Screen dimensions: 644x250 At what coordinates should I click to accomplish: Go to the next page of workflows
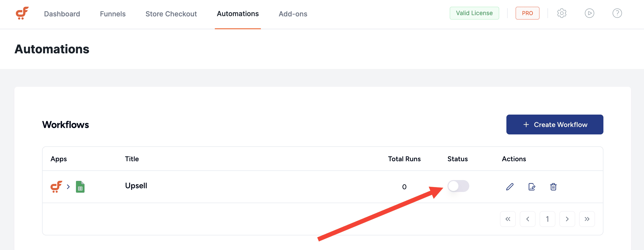[567, 219]
